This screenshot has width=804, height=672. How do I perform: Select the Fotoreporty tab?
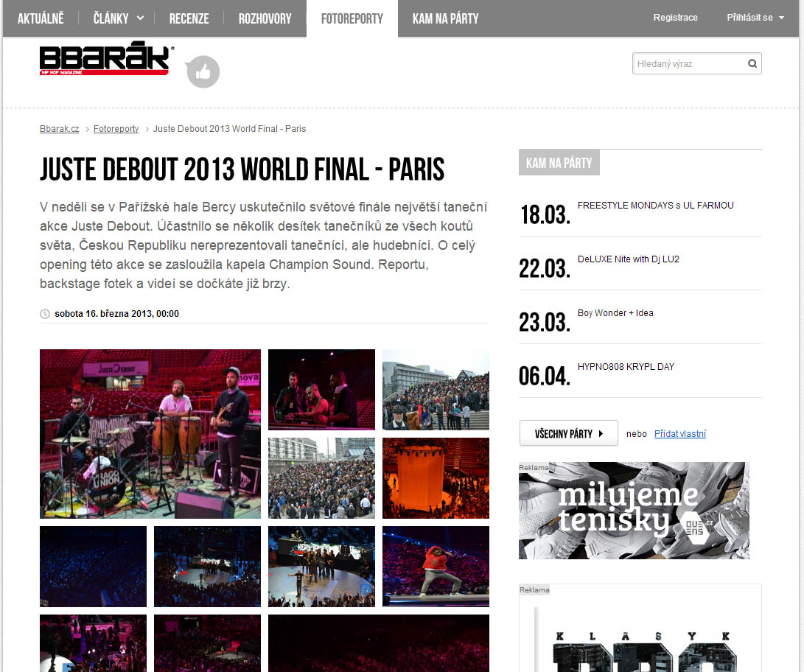352,18
